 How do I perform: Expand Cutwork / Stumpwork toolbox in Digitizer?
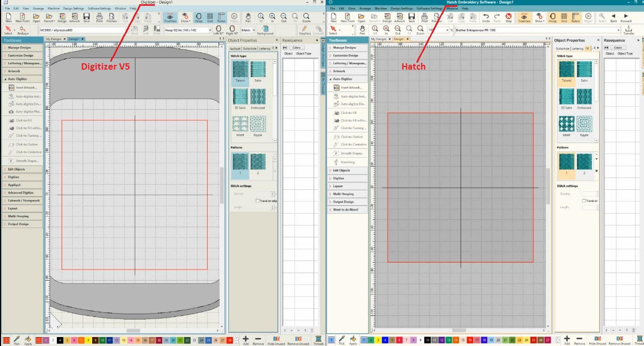coord(22,200)
